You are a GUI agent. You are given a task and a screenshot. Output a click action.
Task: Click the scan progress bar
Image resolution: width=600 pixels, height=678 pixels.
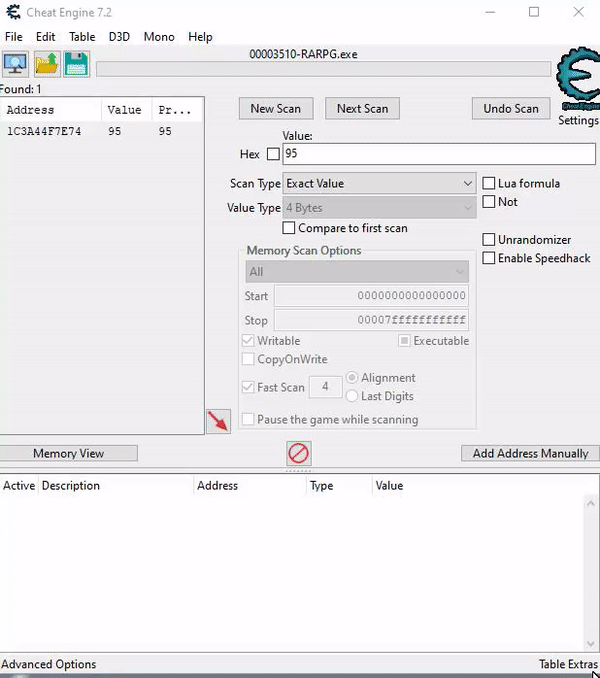click(x=323, y=69)
